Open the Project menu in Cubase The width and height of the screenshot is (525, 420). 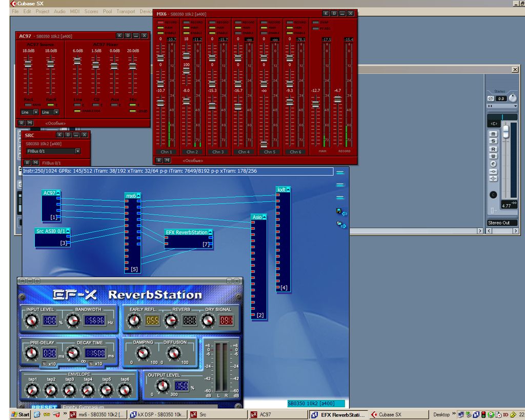[x=43, y=11]
